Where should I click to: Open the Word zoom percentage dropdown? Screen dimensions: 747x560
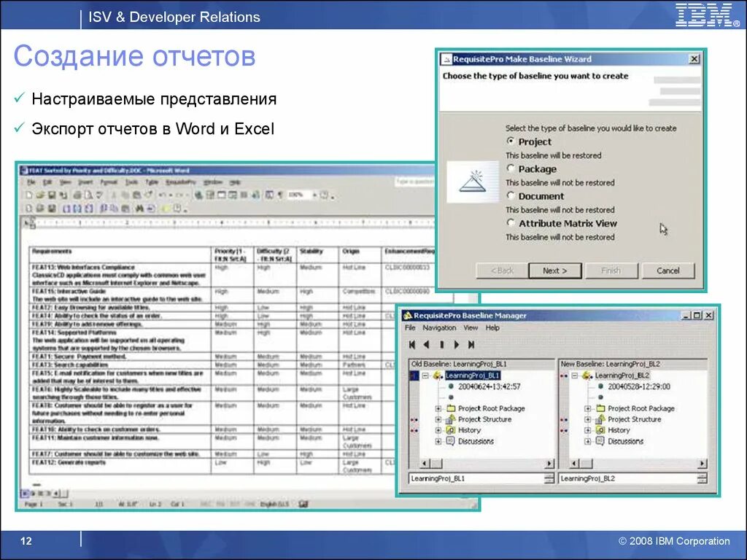[315, 195]
